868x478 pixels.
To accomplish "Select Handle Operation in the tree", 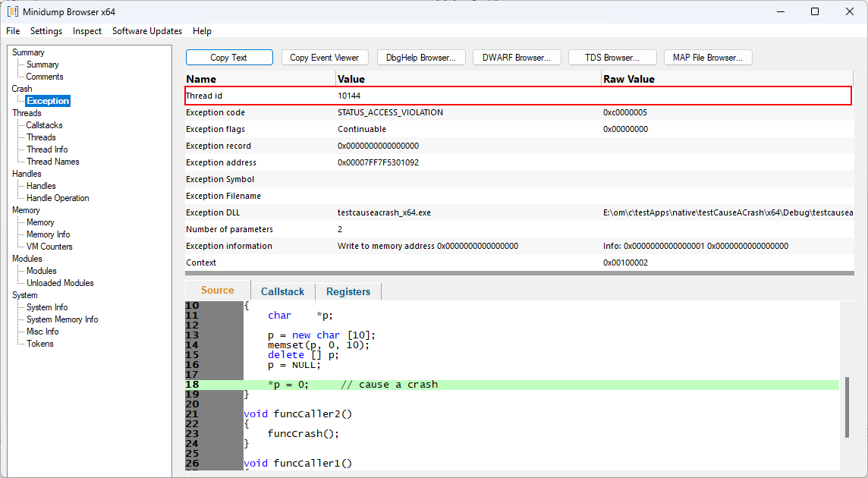I will pos(58,198).
